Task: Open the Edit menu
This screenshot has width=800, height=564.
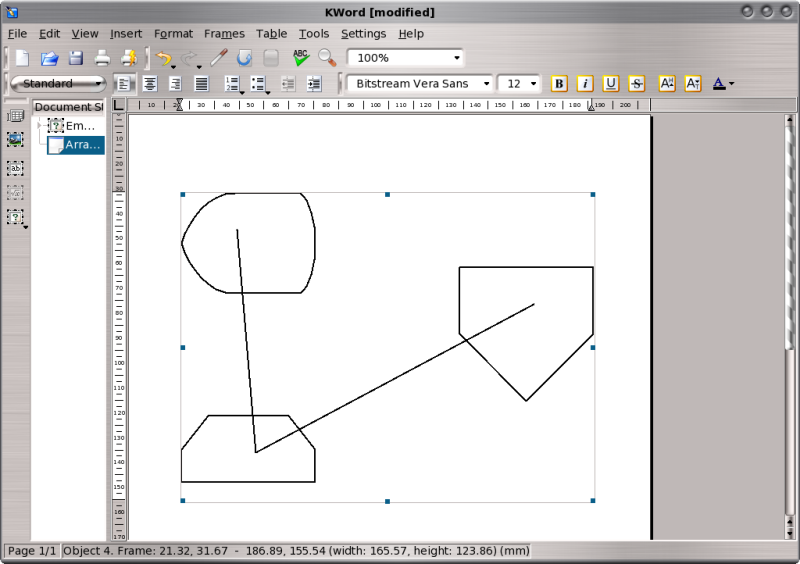Action: [x=49, y=34]
